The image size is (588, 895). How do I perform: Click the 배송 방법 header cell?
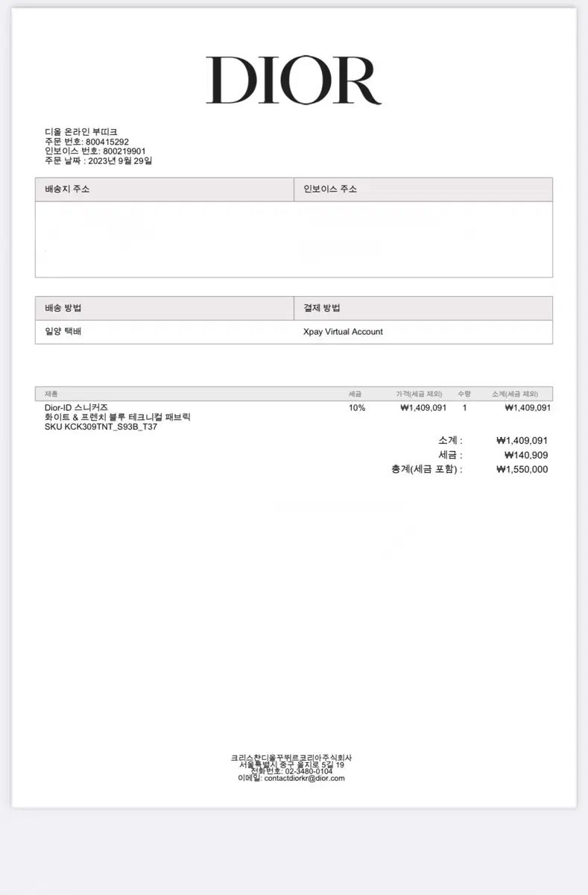(x=165, y=308)
